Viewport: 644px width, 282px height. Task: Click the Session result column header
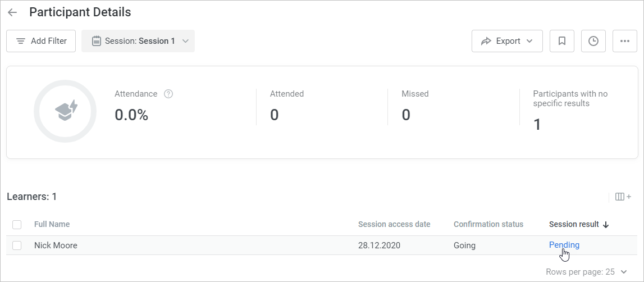574,224
